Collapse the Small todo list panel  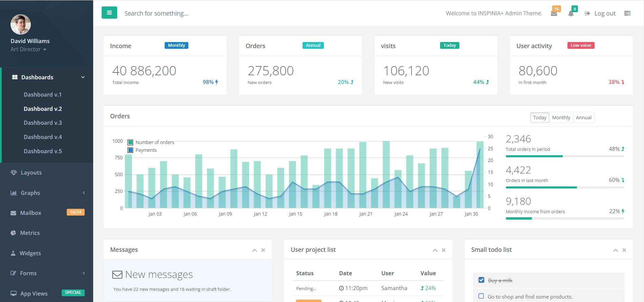coord(616,250)
